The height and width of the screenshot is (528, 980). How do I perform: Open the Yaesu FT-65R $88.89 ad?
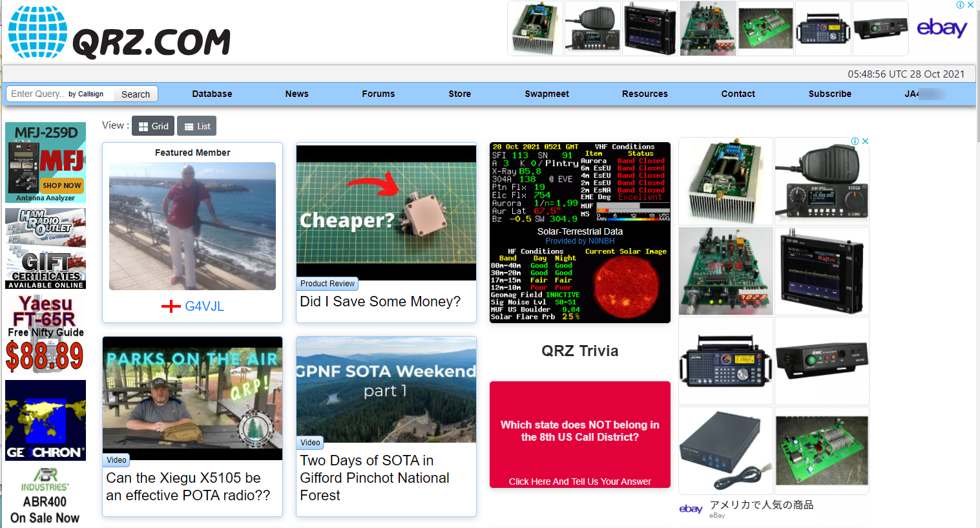[x=45, y=335]
